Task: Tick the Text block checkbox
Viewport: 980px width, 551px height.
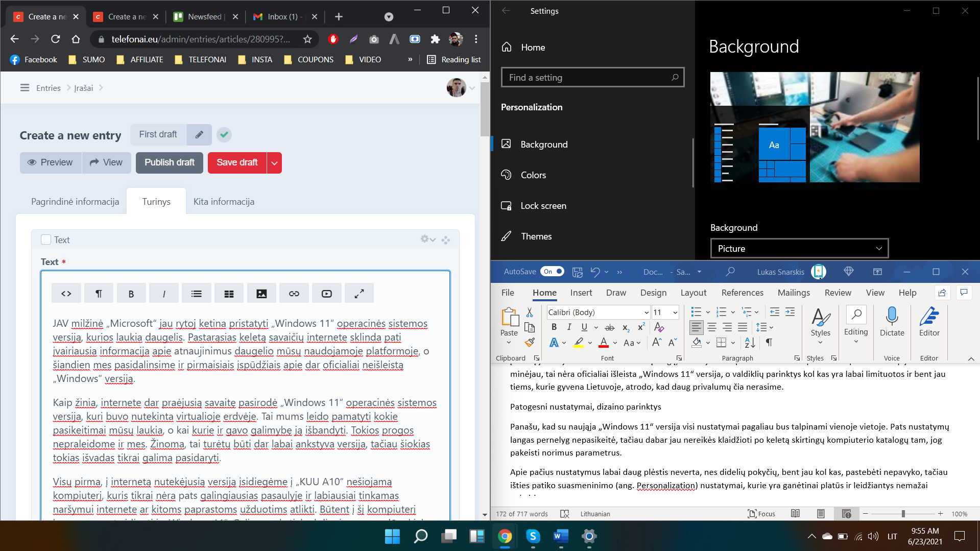Action: 46,240
